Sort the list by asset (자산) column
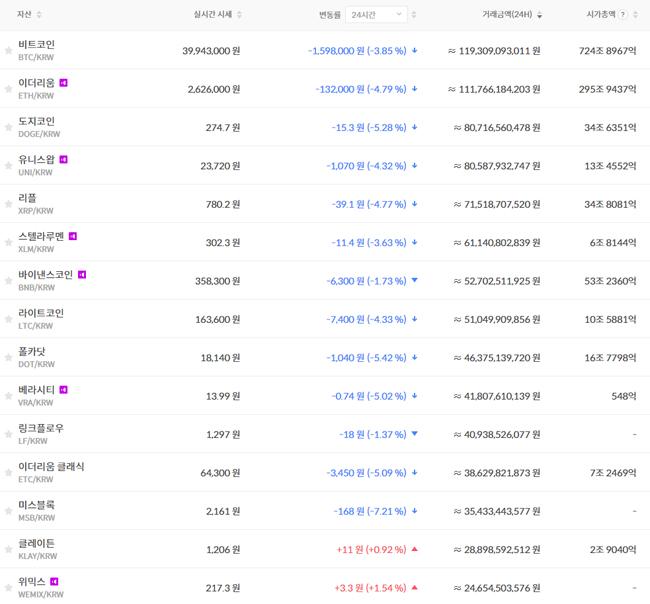 [x=29, y=15]
